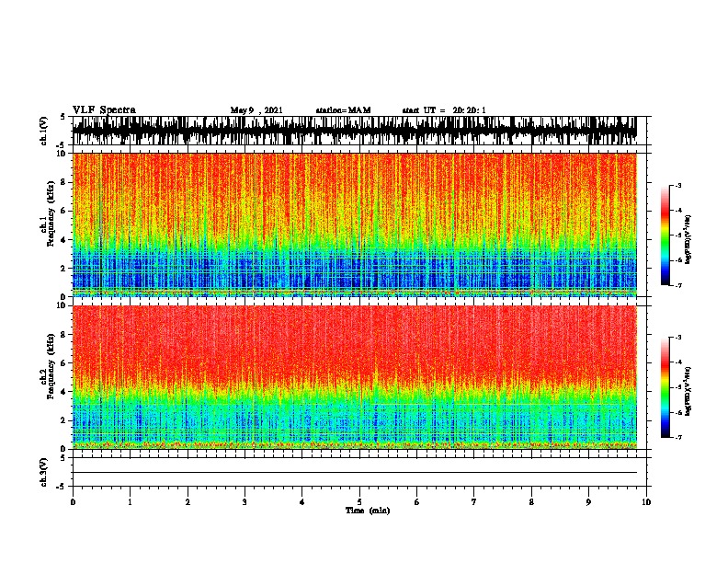Click the ch.1 spectrogram color scale bar
This screenshot has width=728, height=563.
click(x=665, y=236)
